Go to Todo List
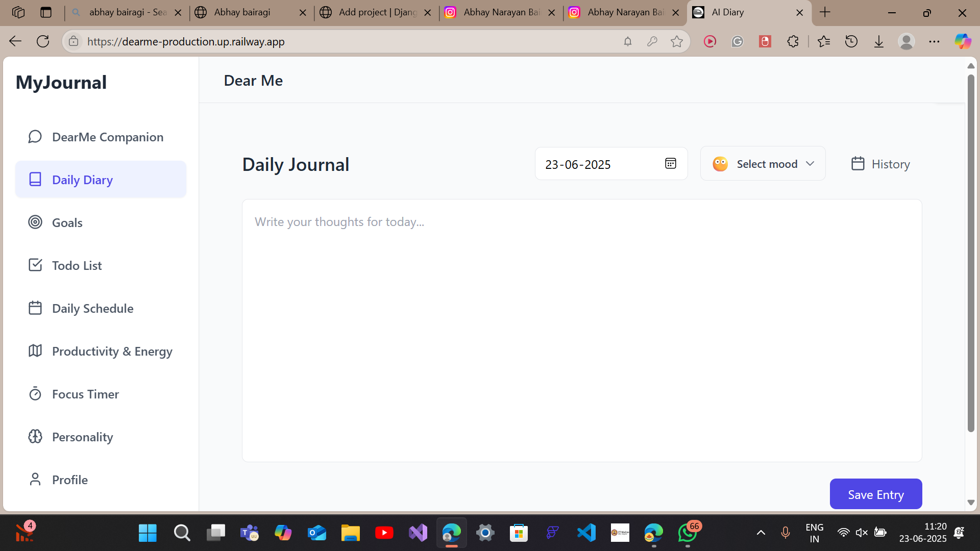 coord(101,265)
